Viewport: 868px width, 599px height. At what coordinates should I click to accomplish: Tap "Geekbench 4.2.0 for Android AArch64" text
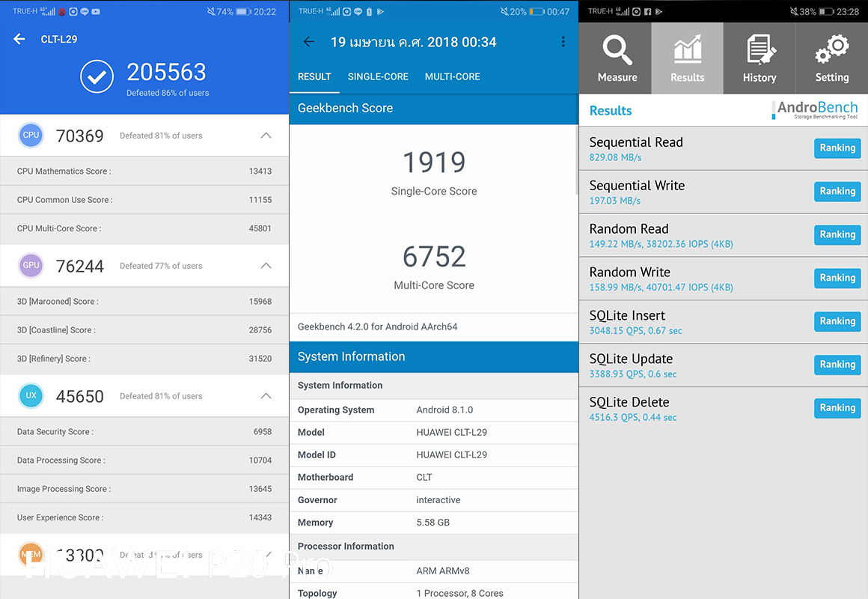click(378, 327)
